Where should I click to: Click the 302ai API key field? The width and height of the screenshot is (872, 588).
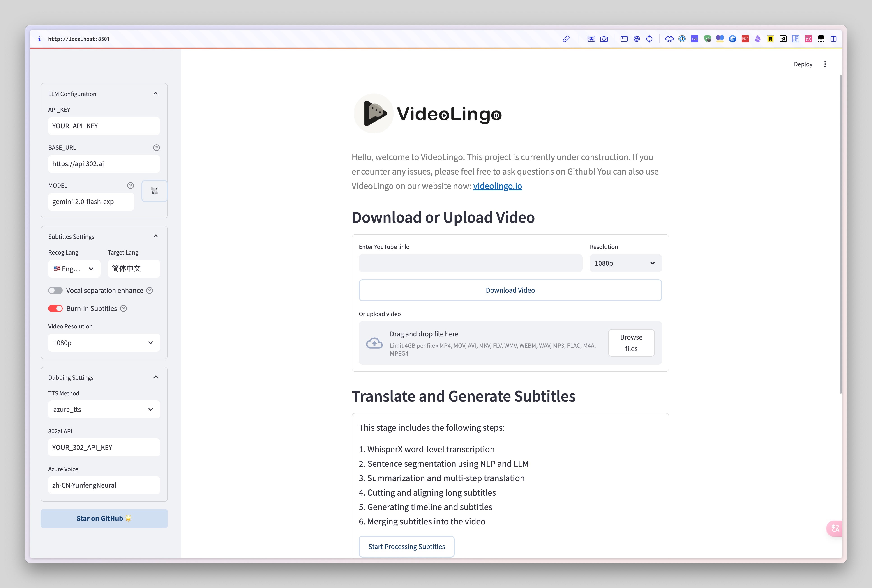tap(104, 447)
